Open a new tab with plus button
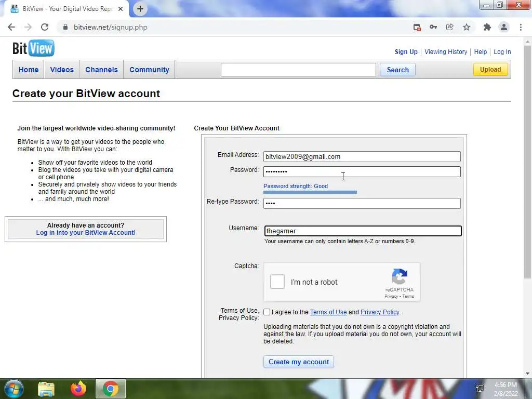 coord(140,9)
